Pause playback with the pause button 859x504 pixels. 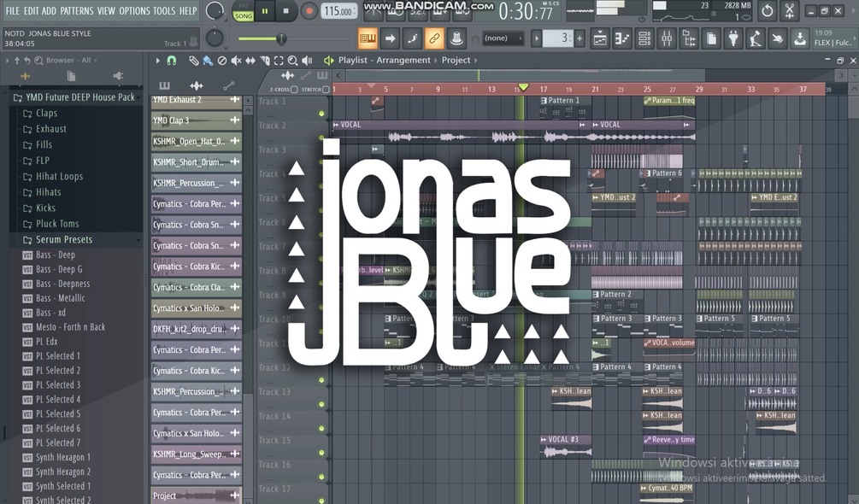click(x=265, y=11)
